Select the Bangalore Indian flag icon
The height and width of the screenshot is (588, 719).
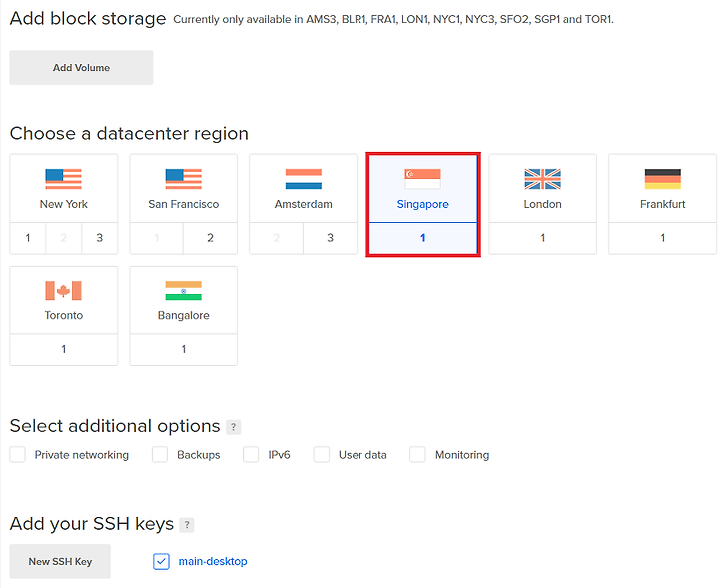[x=184, y=291]
